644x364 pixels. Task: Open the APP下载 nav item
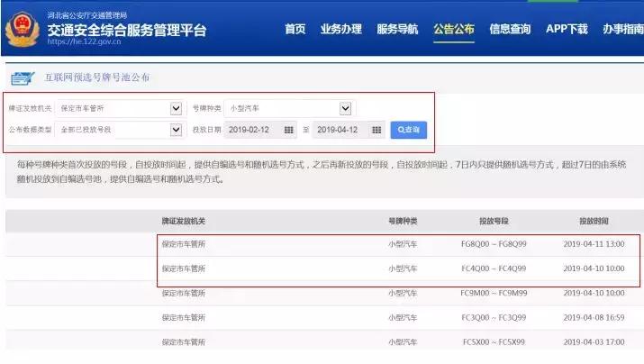(567, 29)
